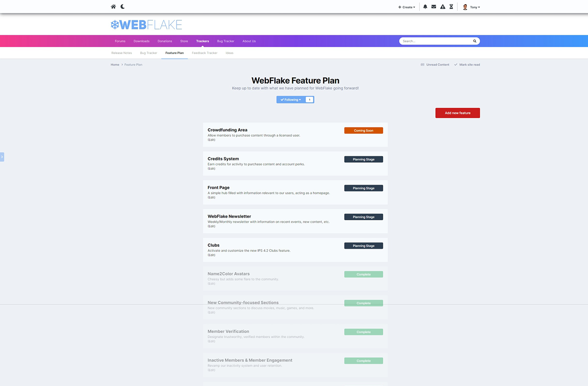Click the home icon in top bar
The height and width of the screenshot is (386, 588).
click(114, 7)
